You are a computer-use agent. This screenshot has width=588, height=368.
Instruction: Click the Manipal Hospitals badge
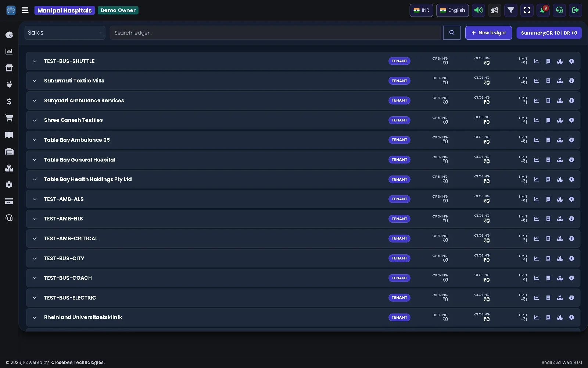coord(65,10)
